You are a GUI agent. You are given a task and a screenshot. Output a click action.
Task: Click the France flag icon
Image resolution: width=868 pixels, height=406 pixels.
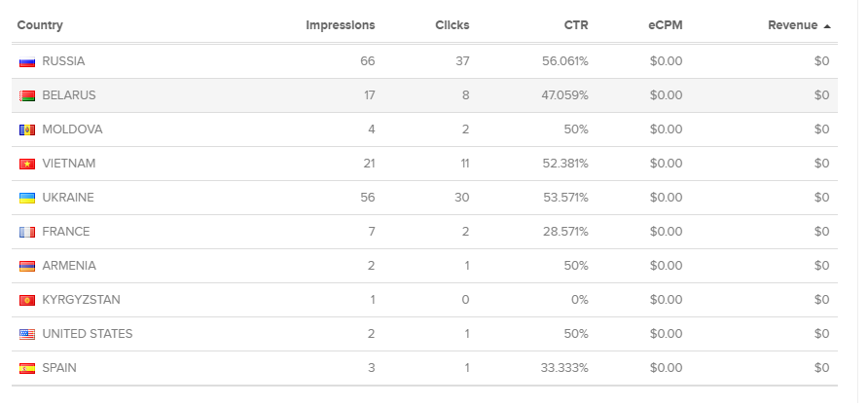(27, 232)
